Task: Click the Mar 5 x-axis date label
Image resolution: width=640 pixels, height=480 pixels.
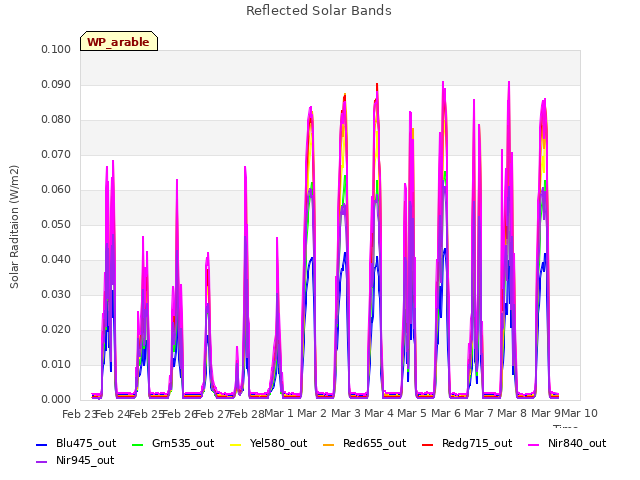Action: [x=412, y=413]
